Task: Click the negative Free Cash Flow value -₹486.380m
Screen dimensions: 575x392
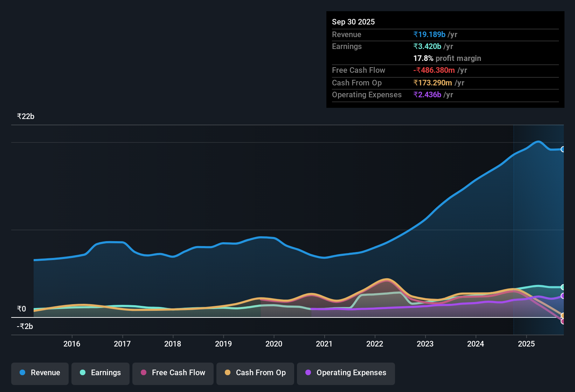Action: [434, 70]
